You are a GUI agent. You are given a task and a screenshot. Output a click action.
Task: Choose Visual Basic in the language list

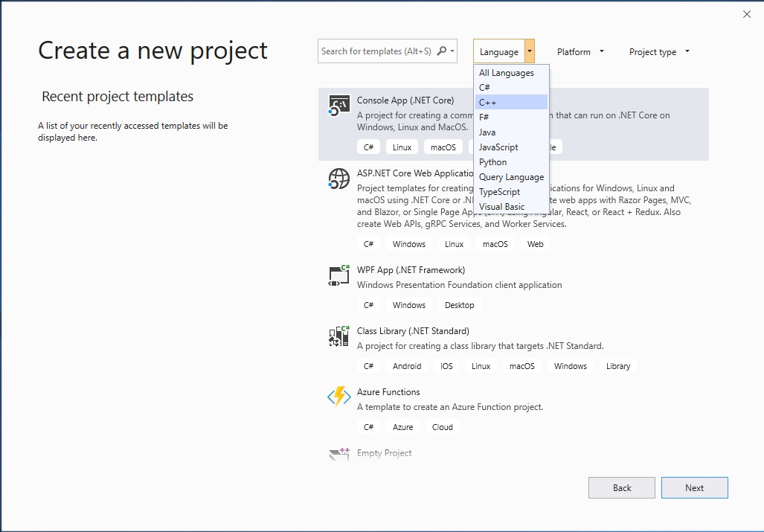[511, 207]
